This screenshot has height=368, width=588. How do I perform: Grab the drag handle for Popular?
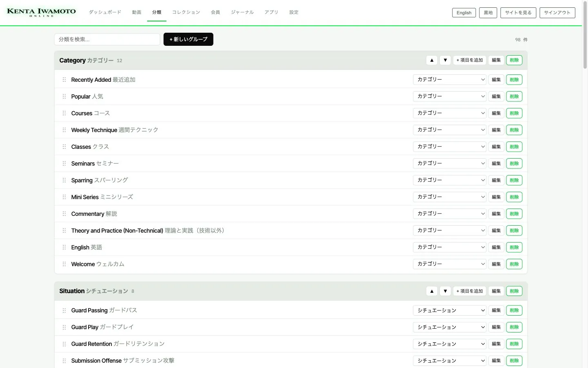point(64,96)
